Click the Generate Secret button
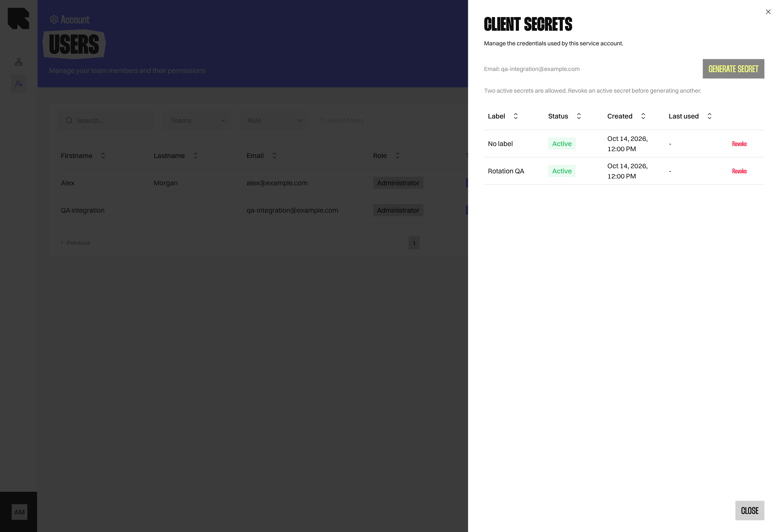Viewport: 780px width, 532px height. pyautogui.click(x=733, y=69)
